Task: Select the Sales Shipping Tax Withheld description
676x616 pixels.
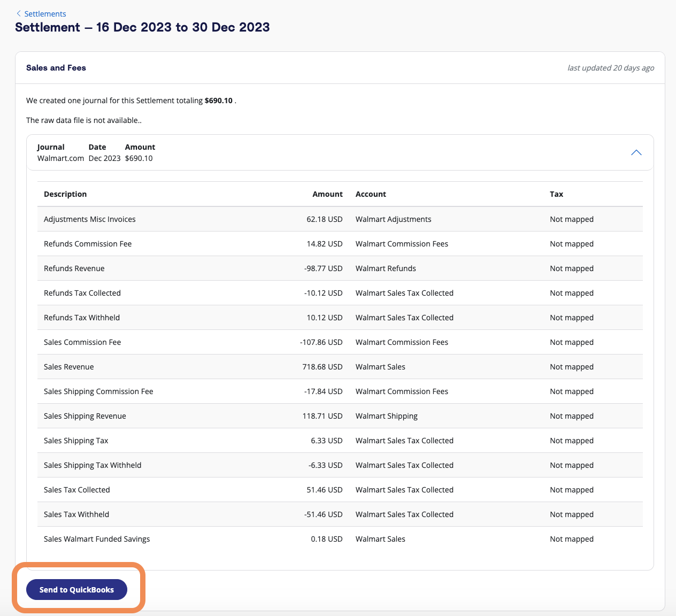Action: click(x=93, y=465)
